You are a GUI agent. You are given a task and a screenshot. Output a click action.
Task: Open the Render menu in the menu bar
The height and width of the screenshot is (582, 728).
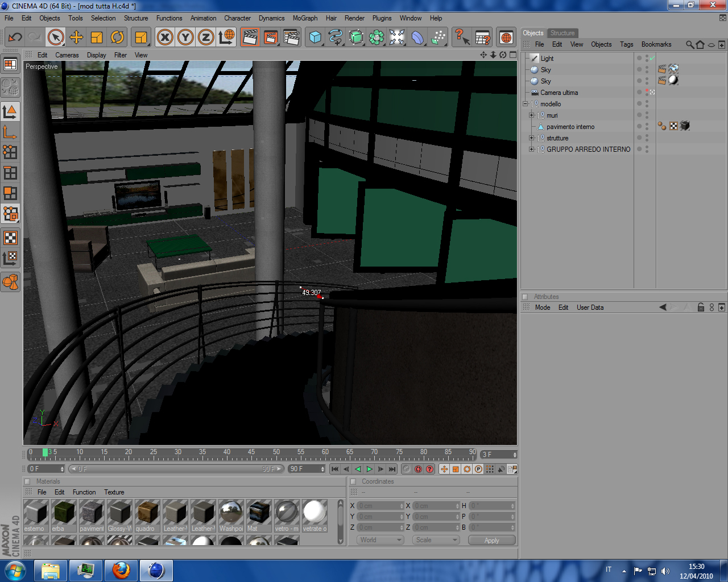(354, 18)
